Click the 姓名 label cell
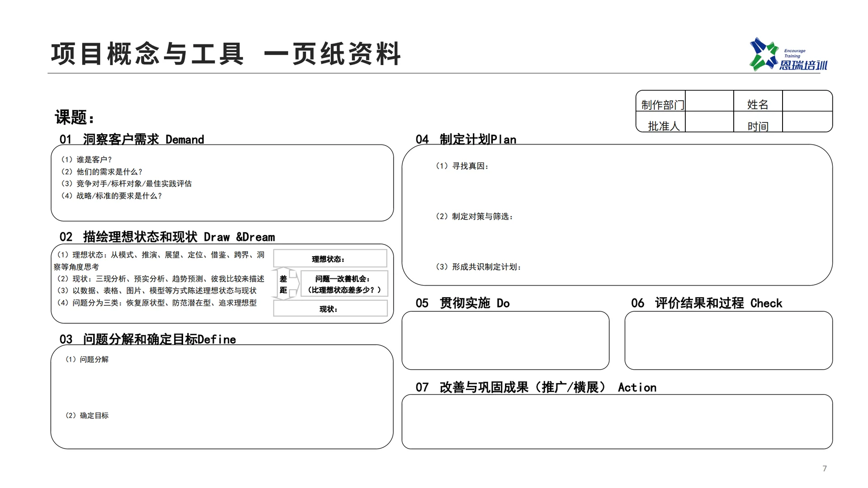 tap(758, 101)
